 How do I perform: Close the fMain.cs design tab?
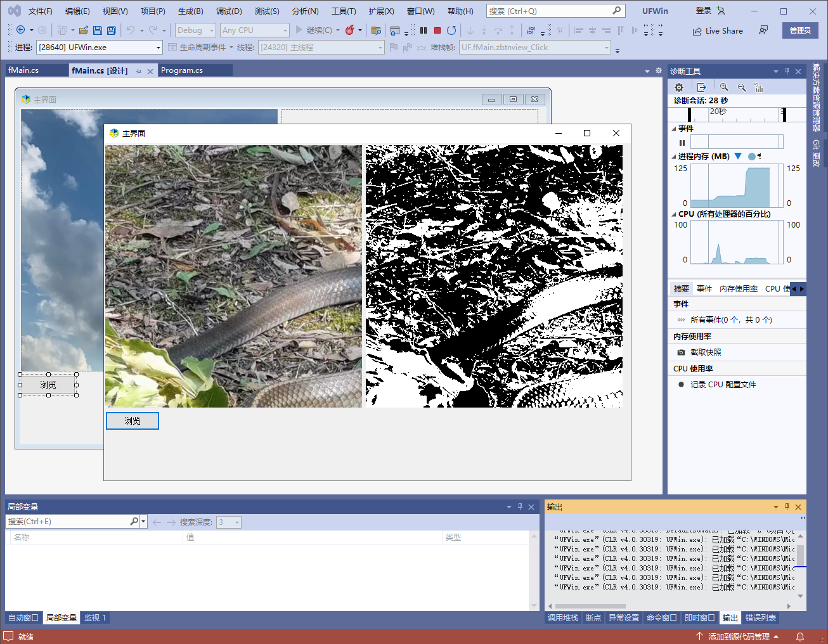click(x=150, y=71)
